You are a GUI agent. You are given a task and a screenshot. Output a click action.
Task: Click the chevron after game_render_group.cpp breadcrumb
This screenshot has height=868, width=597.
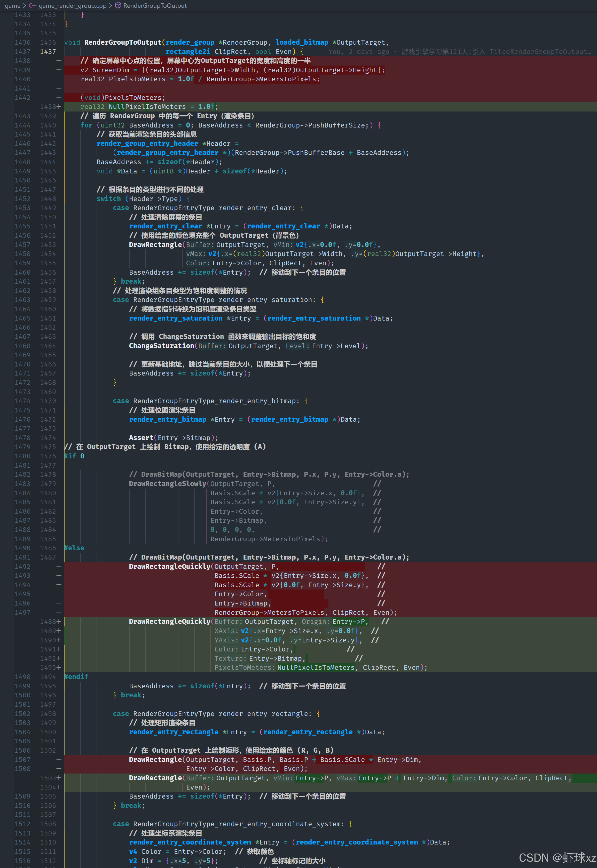click(x=111, y=6)
